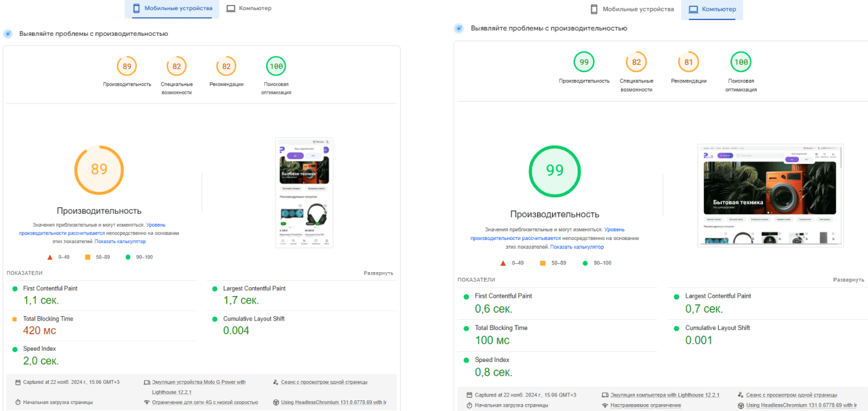Open the Специальные возможности gauge 82 in the left report
The image size is (868, 411).
pos(177,67)
